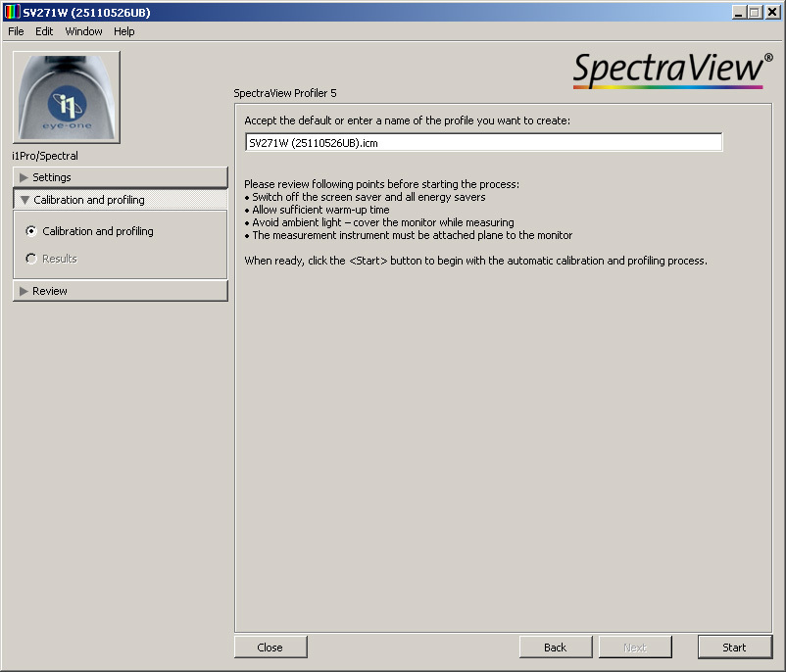
Task: Click the profile name input field
Action: click(x=484, y=142)
